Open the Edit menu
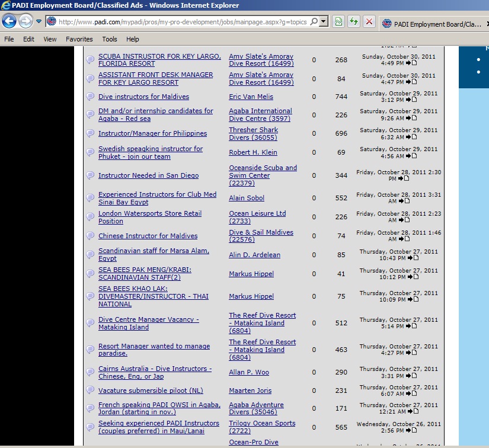This screenshot has width=489, height=448. point(28,39)
